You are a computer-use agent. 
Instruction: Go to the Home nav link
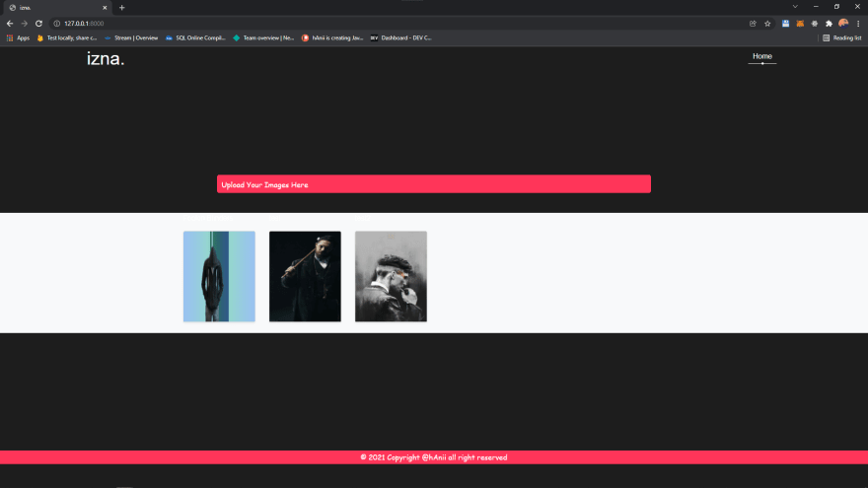(x=762, y=56)
